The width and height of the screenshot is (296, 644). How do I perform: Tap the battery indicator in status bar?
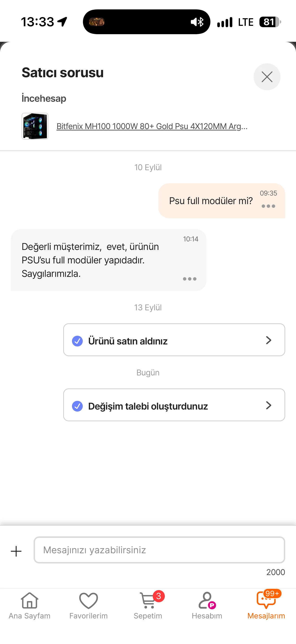[270, 22]
